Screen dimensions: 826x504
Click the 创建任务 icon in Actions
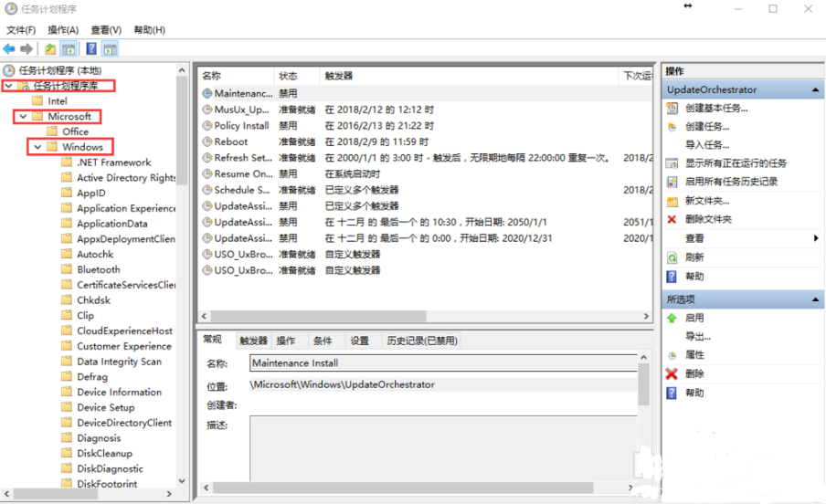coord(672,127)
